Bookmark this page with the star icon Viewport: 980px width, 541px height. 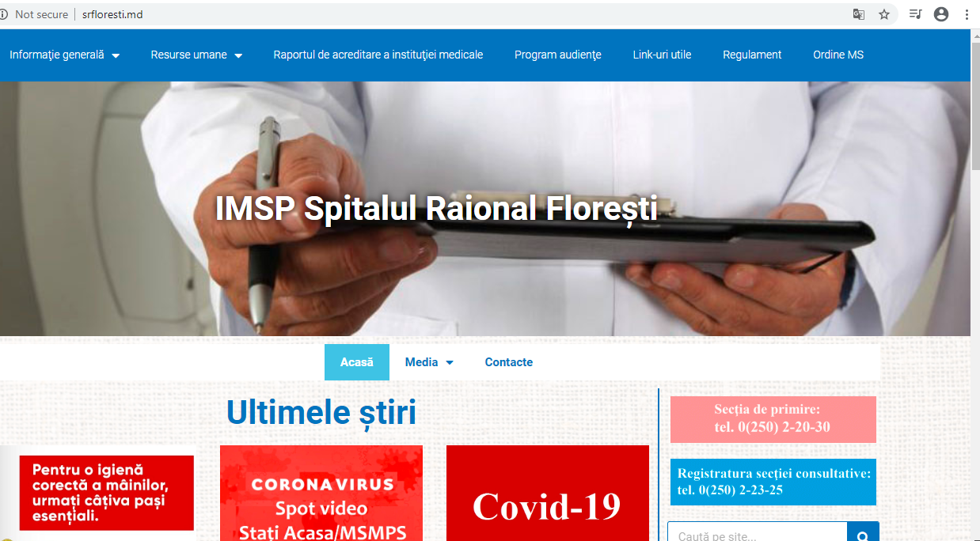(x=884, y=14)
